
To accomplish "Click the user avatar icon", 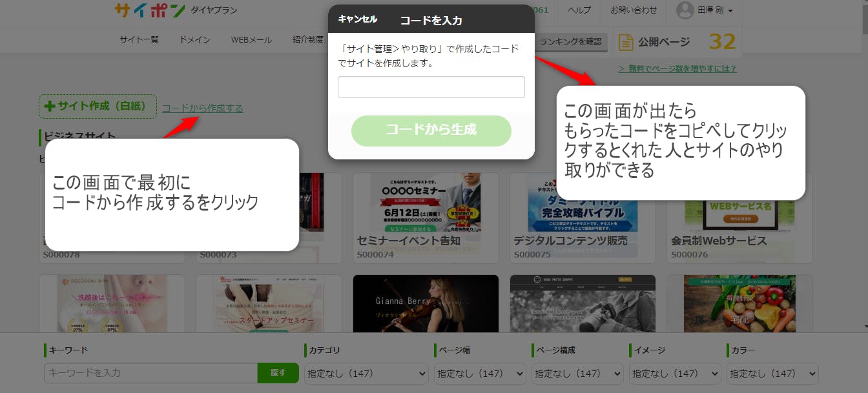I will coord(685,10).
